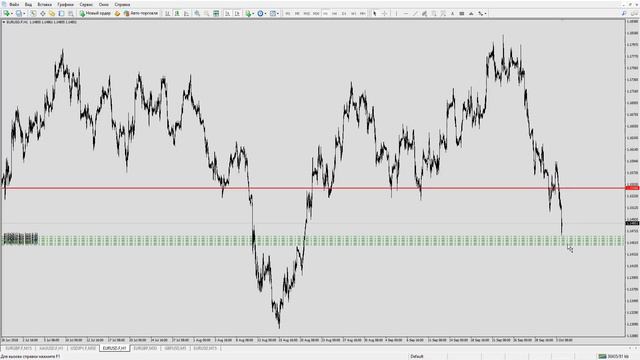Image resolution: width=640 pixels, height=360 pixels.
Task: Select the Equidistant Channel tool
Action: click(x=424, y=13)
